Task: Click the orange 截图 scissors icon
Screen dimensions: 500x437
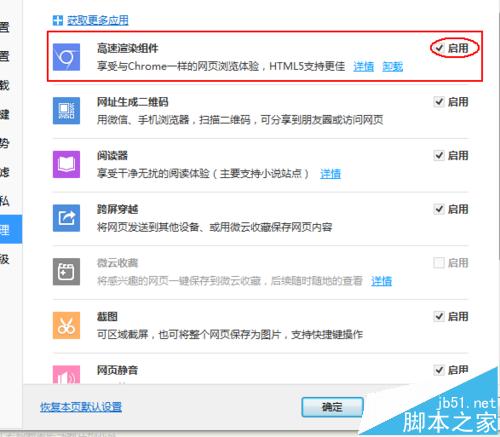Action: pos(66,325)
